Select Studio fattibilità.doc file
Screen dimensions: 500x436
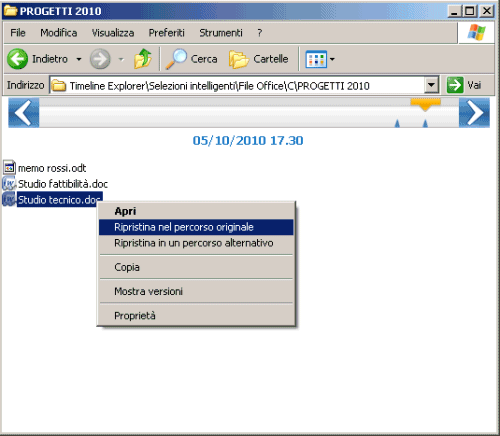(63, 184)
